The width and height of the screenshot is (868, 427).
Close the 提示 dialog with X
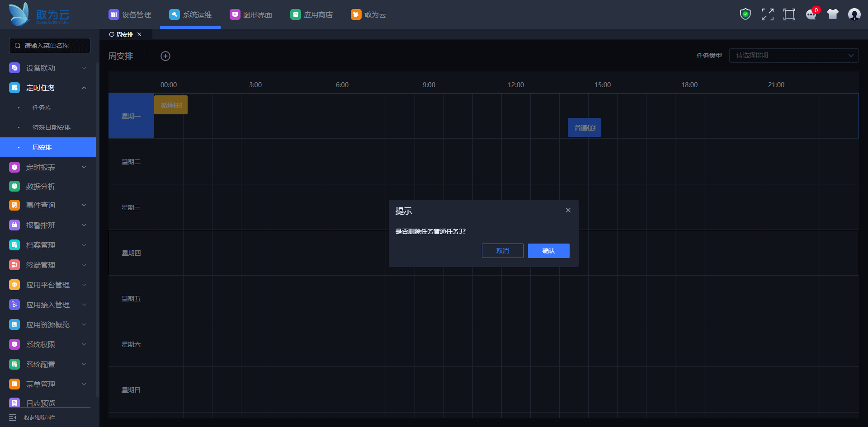coord(568,211)
